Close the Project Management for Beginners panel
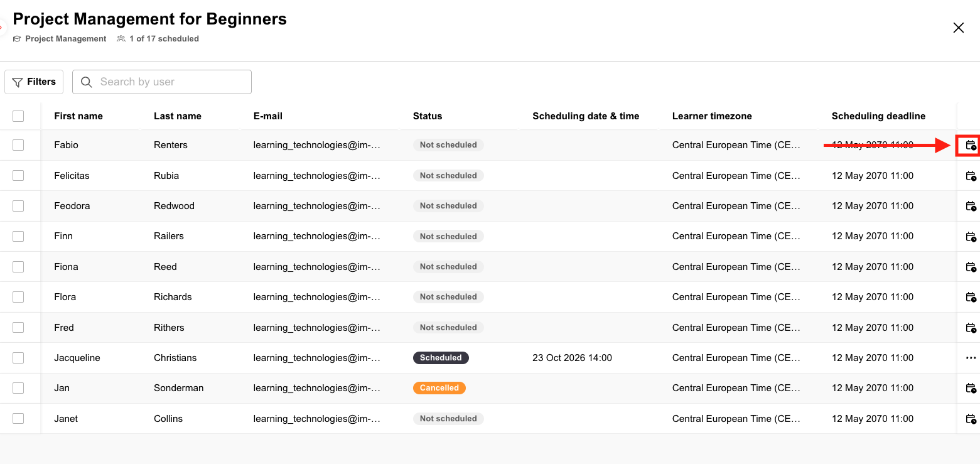This screenshot has width=980, height=464. pos(958,28)
